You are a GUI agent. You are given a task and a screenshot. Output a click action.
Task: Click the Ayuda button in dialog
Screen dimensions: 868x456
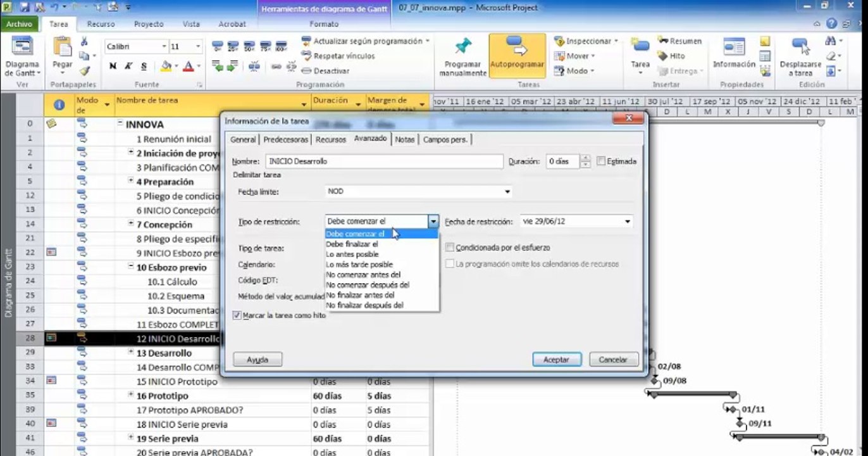pyautogui.click(x=257, y=359)
